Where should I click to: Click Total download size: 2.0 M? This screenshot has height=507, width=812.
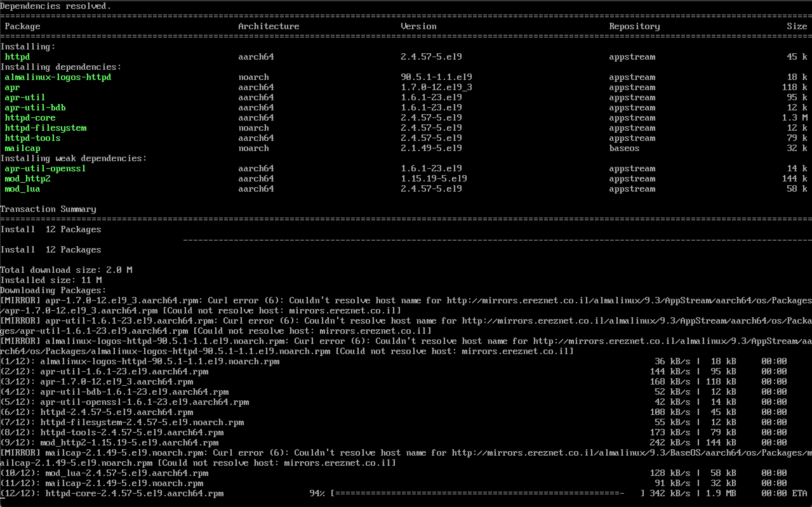pyautogui.click(x=66, y=270)
